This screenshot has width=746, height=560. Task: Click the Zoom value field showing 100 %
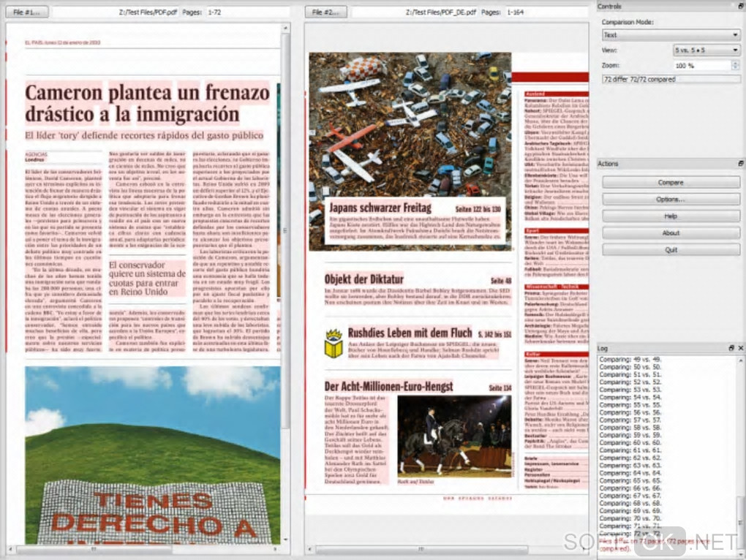[703, 66]
